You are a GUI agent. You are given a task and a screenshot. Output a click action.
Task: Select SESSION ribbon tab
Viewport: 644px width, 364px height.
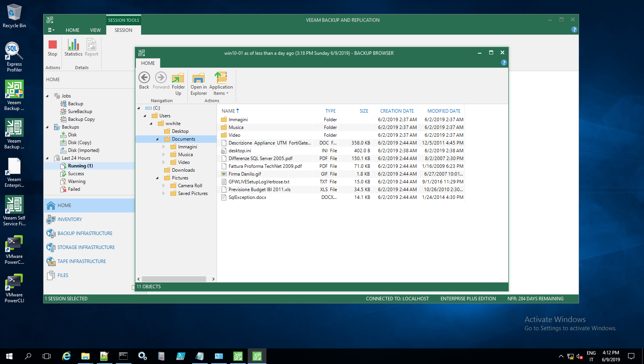[x=123, y=30]
